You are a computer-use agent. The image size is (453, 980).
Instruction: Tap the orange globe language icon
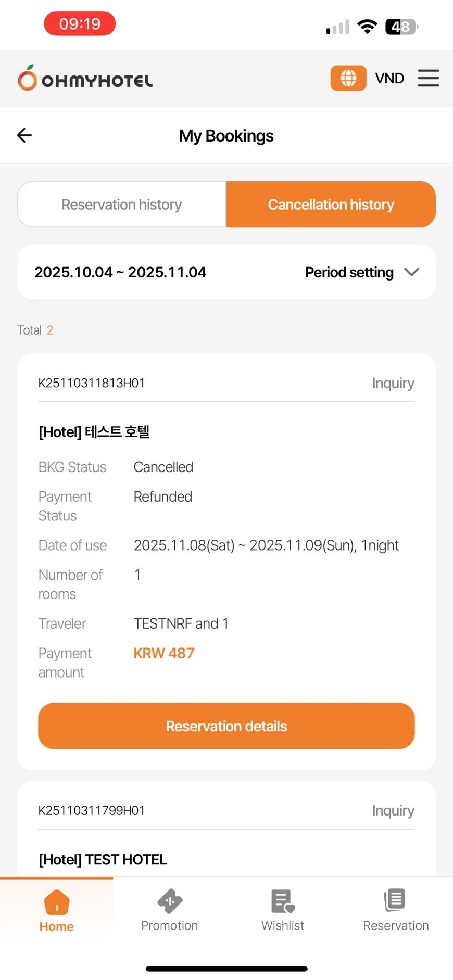[348, 78]
